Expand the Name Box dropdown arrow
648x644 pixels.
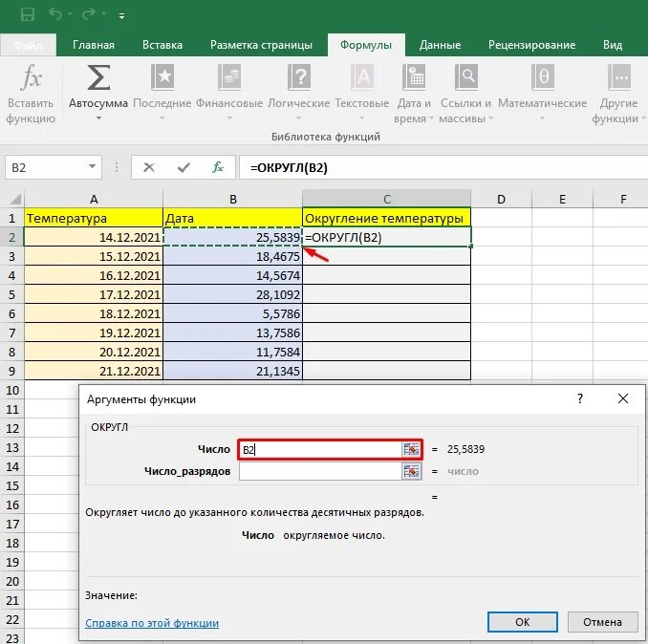coord(92,167)
